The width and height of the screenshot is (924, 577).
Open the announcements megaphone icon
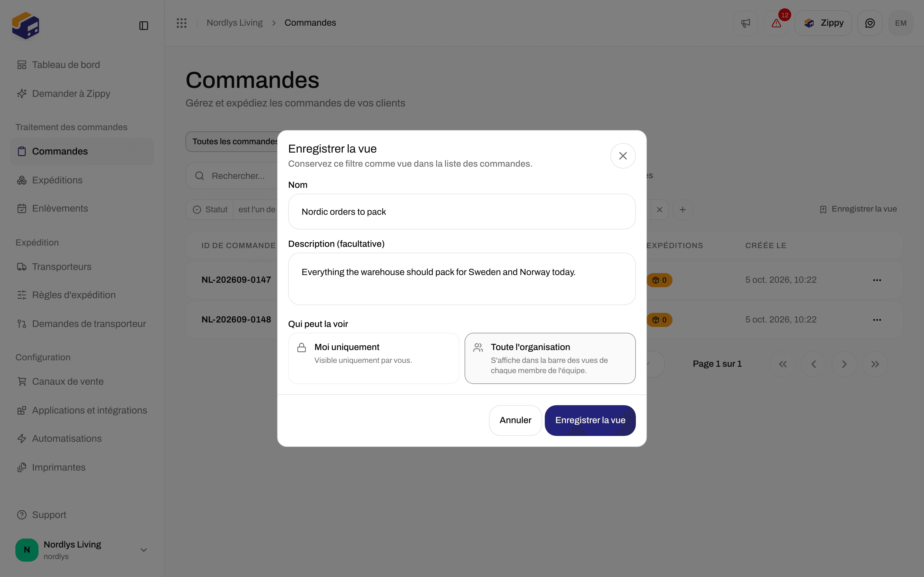click(x=745, y=23)
